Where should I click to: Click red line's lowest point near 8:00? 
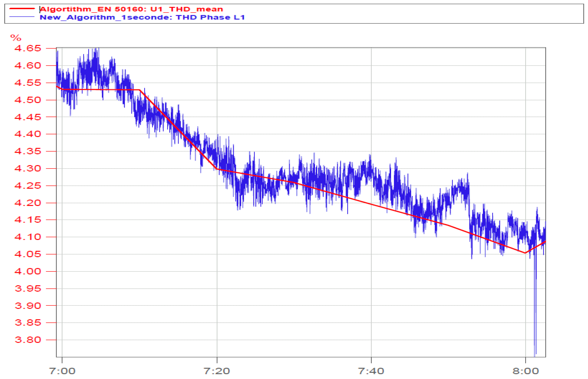pos(525,253)
